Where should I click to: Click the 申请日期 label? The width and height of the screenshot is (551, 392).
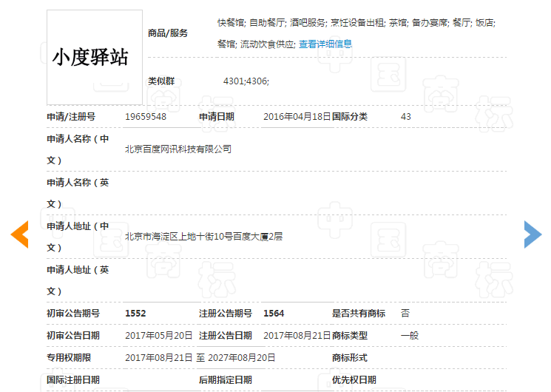click(x=217, y=117)
